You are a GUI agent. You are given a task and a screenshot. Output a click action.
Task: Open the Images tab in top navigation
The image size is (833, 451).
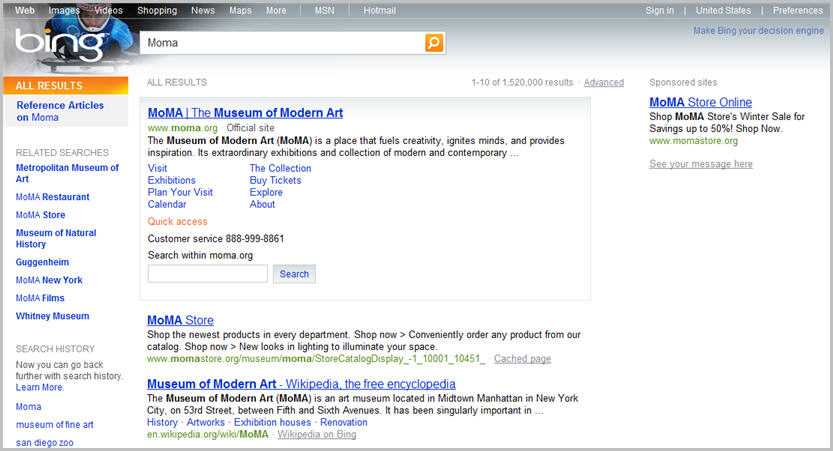click(x=64, y=11)
